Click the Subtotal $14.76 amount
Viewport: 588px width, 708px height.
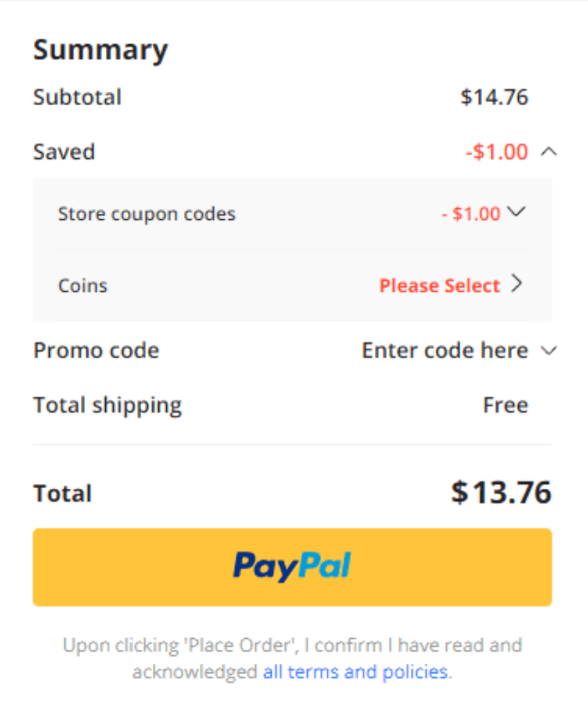click(x=495, y=97)
